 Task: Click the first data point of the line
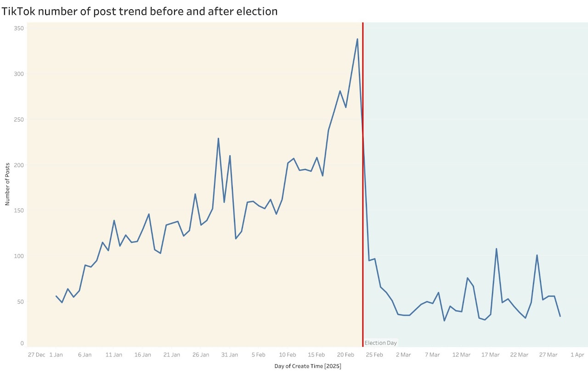(56, 296)
